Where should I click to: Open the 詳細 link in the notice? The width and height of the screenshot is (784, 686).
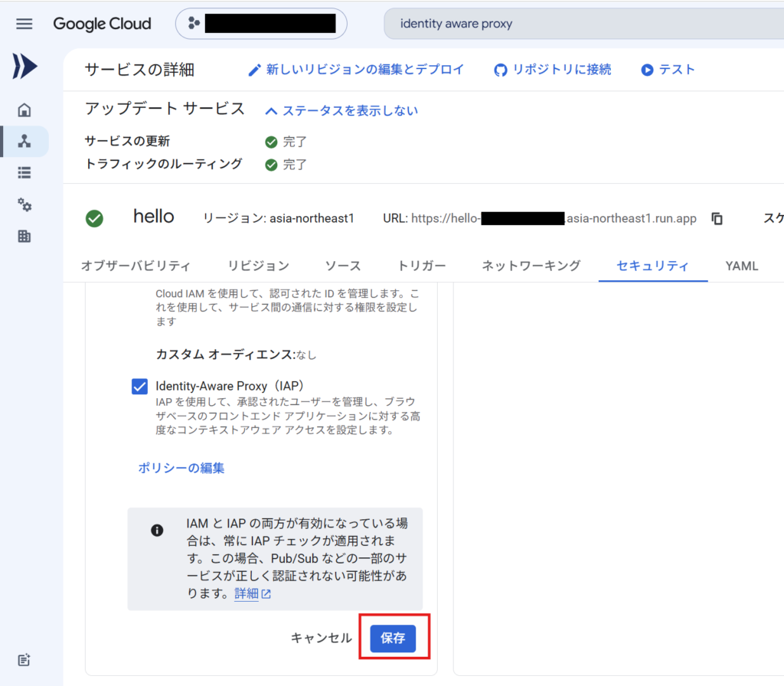[253, 593]
